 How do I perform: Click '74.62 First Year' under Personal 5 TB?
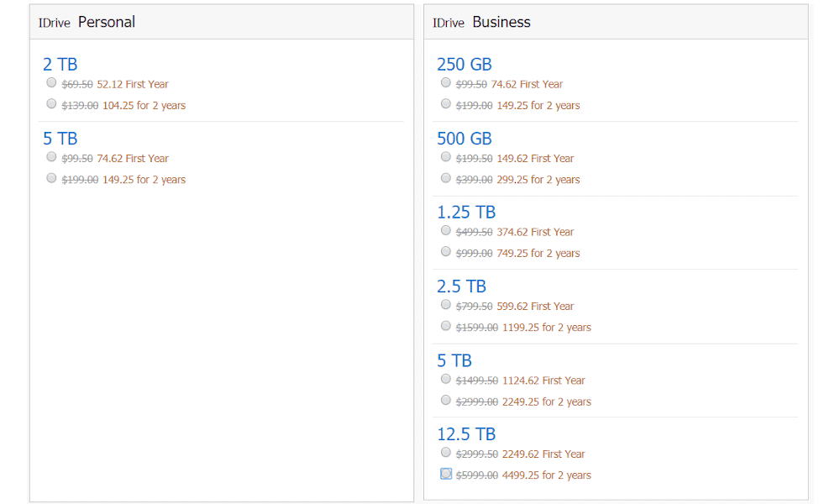click(x=133, y=159)
